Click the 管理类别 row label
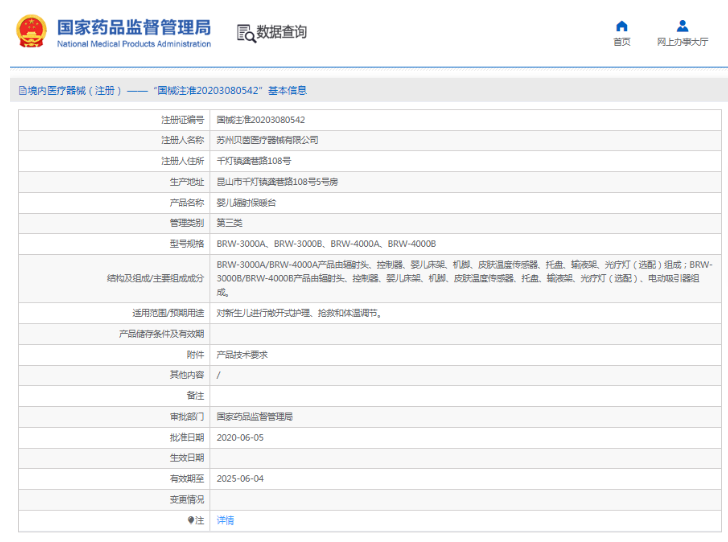 pyautogui.click(x=187, y=223)
